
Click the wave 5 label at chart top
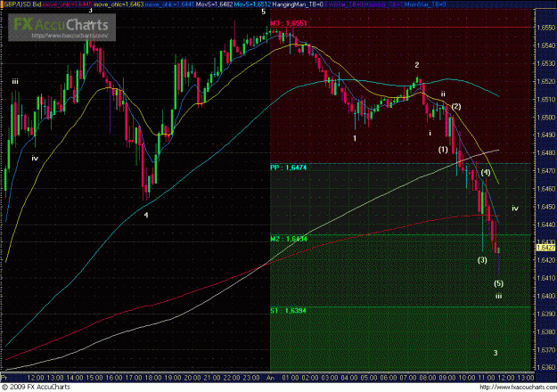pyautogui.click(x=263, y=12)
